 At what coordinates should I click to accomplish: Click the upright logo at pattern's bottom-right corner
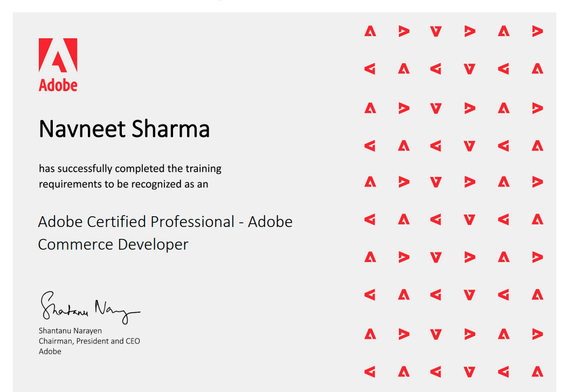click(x=537, y=372)
